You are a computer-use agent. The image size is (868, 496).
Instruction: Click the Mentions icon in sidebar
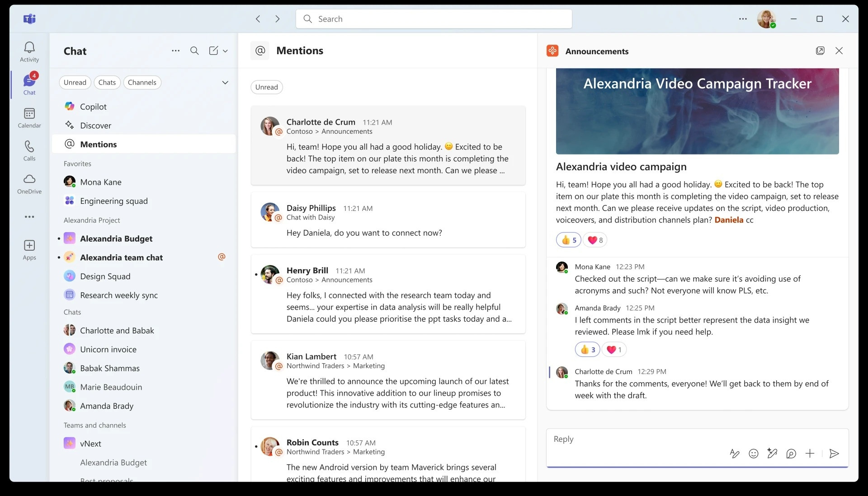pyautogui.click(x=70, y=144)
